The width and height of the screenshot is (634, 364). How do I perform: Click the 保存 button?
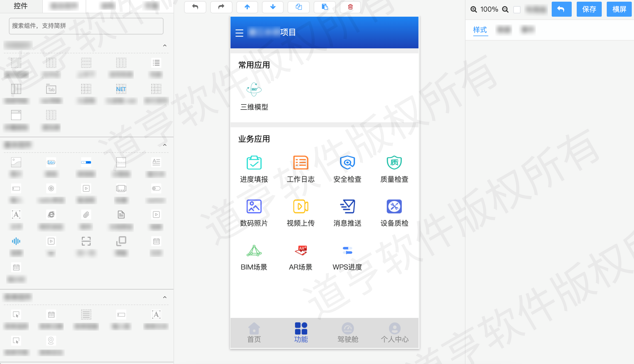click(589, 9)
